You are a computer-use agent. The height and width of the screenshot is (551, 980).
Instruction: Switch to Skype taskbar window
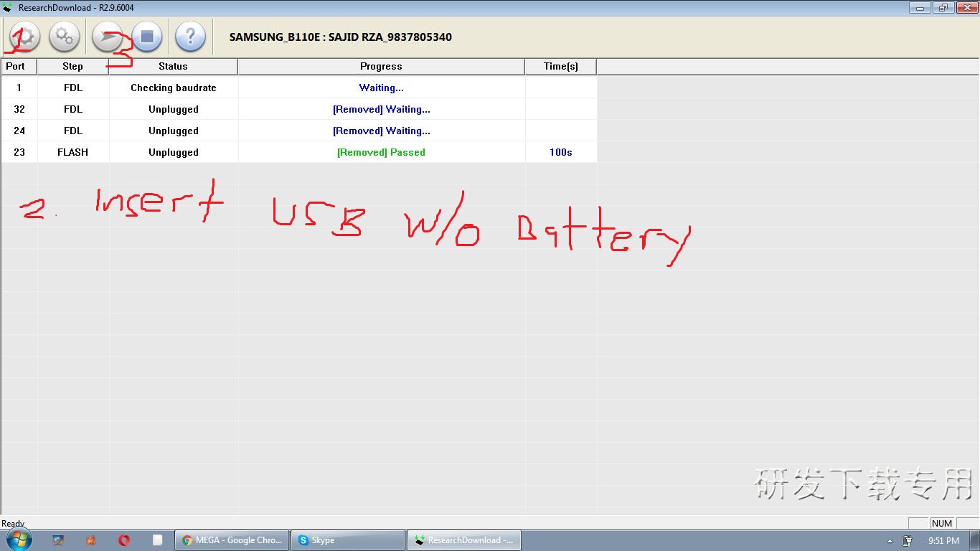pos(348,540)
